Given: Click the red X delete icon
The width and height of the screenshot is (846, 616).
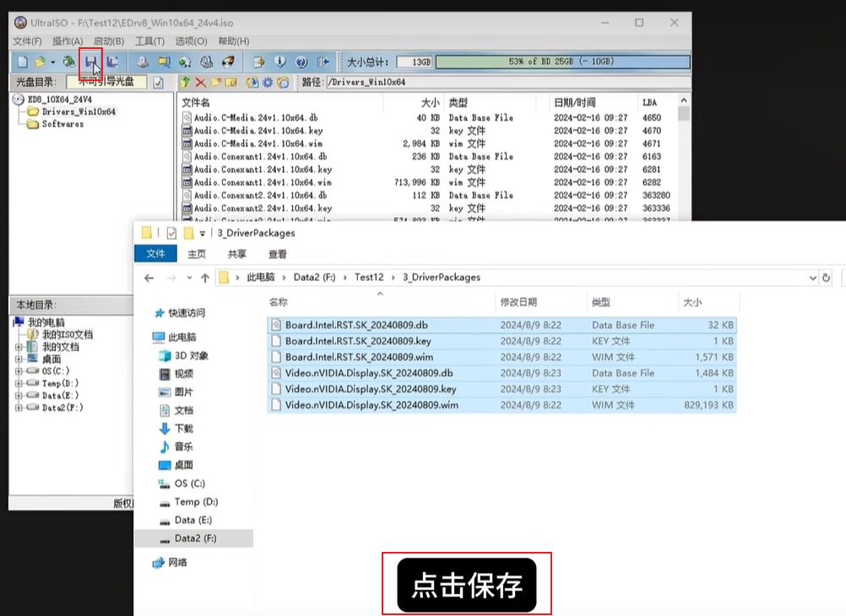Looking at the screenshot, I should pyautogui.click(x=200, y=83).
